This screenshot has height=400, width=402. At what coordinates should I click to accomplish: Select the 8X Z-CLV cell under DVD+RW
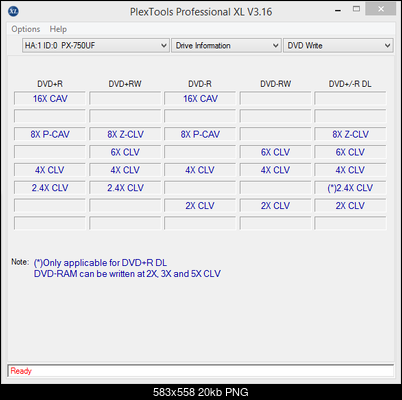pyautogui.click(x=125, y=134)
